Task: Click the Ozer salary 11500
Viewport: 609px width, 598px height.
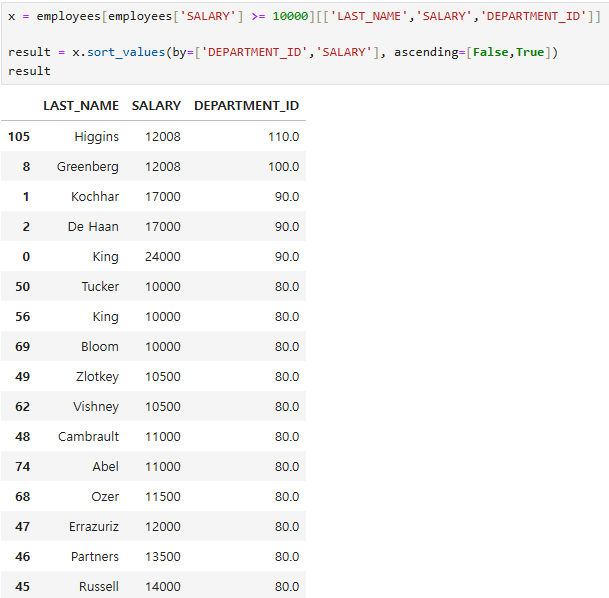Action: (x=163, y=497)
